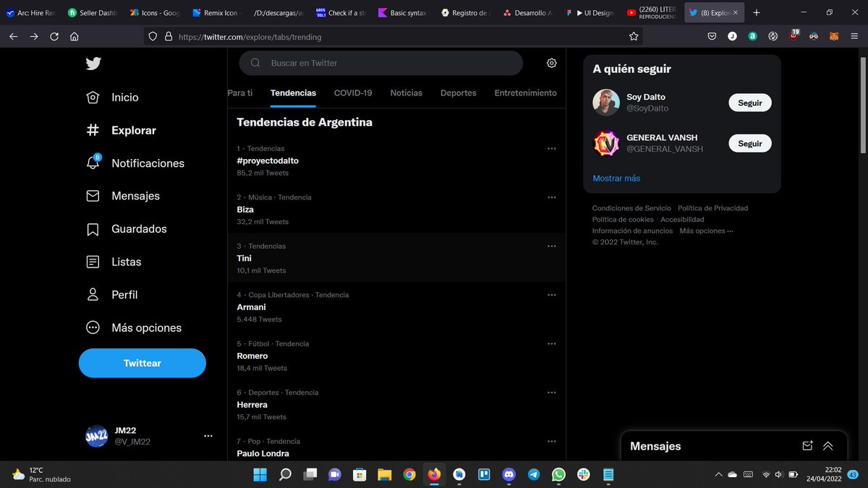Open Soy Dalto profile avatar
Image resolution: width=868 pixels, height=488 pixels.
606,103
